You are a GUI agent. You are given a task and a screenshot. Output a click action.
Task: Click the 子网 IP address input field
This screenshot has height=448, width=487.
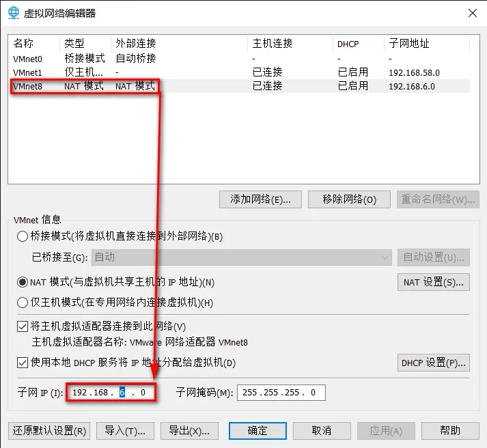coord(111,392)
